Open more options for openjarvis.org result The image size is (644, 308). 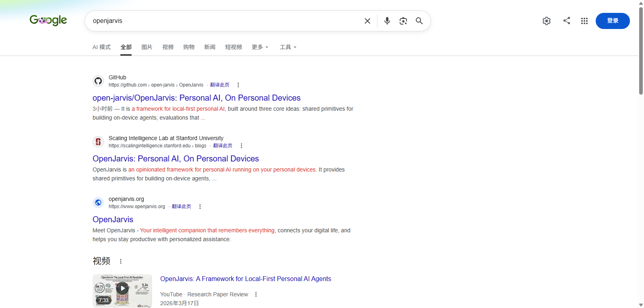pyautogui.click(x=200, y=207)
